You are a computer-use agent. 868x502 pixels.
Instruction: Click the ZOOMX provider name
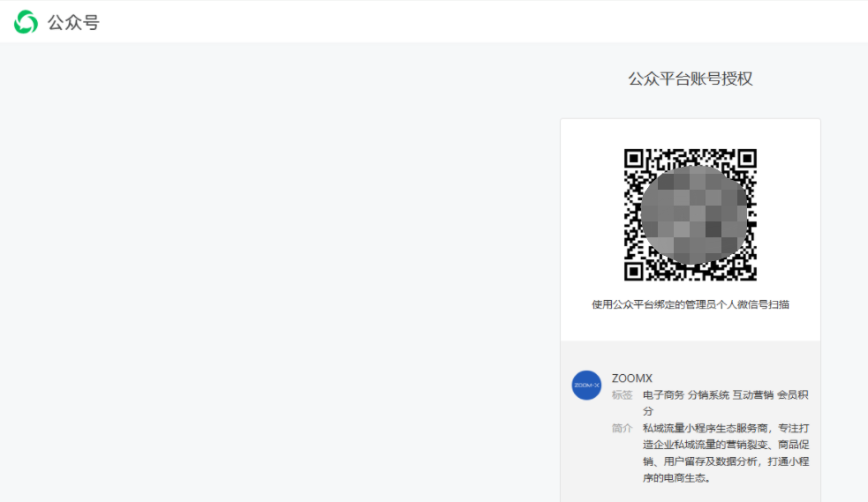pos(631,378)
